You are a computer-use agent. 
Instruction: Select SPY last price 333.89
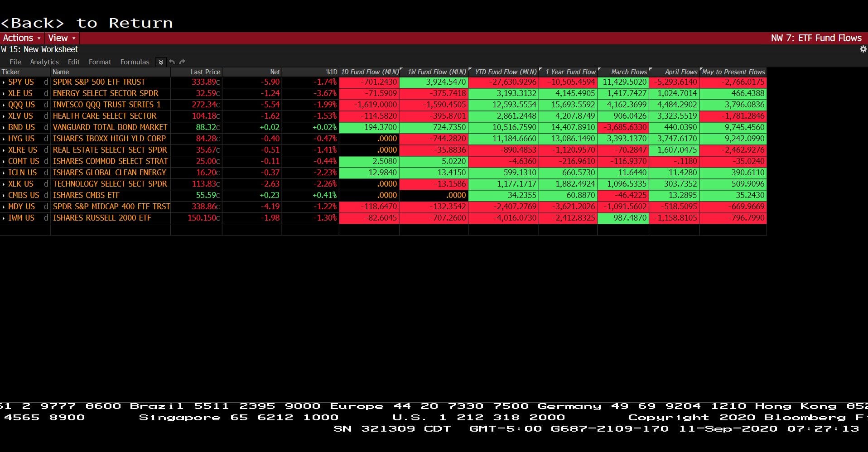click(197, 82)
